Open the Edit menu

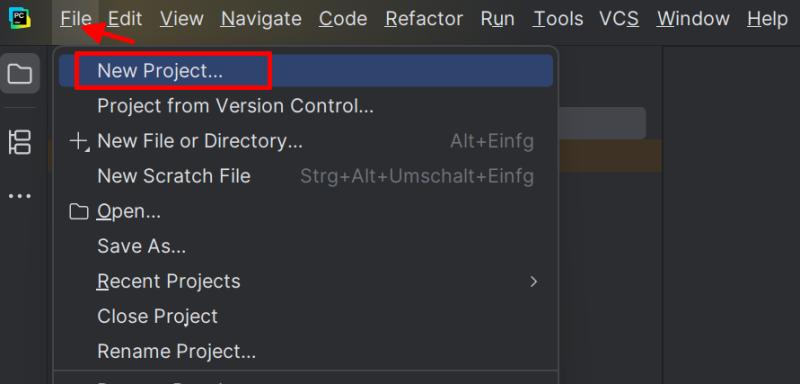(x=125, y=19)
